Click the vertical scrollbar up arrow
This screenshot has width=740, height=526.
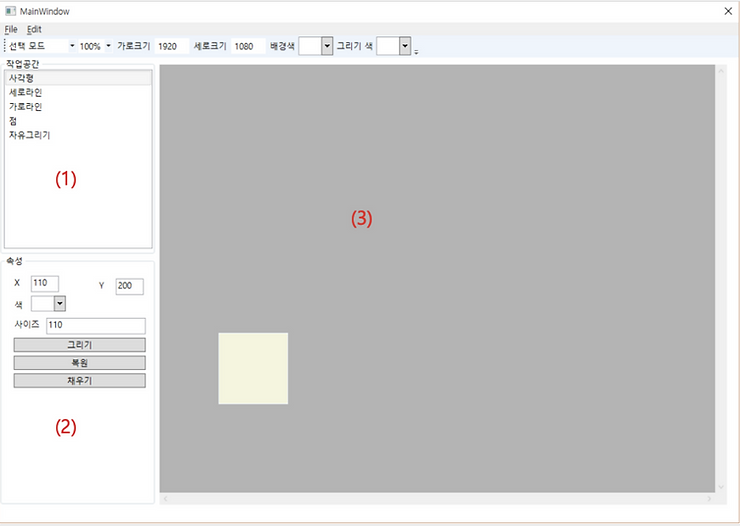click(721, 71)
